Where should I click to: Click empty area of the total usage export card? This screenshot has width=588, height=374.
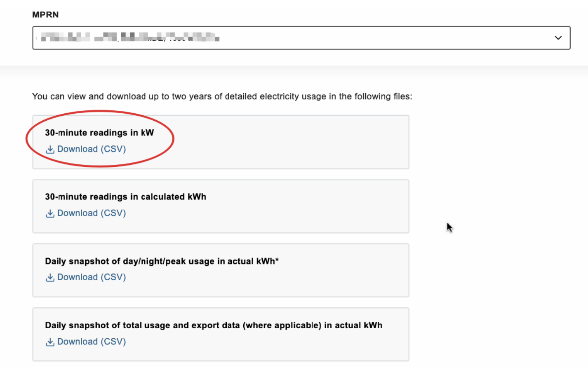[x=289, y=346]
